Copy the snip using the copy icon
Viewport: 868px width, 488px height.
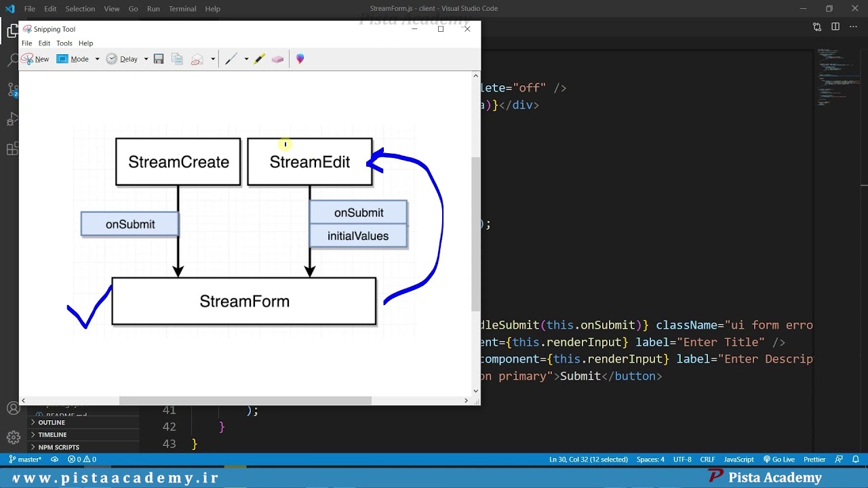(177, 59)
